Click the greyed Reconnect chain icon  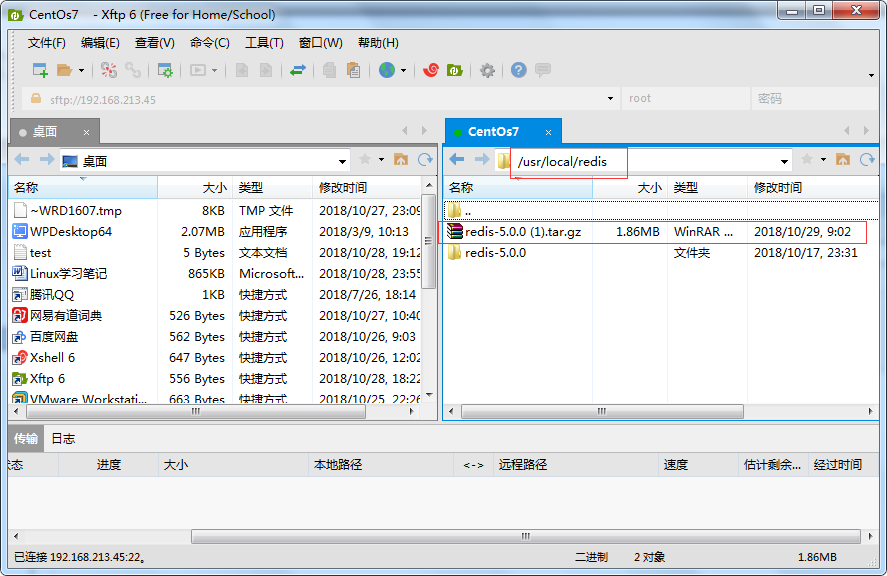(133, 70)
